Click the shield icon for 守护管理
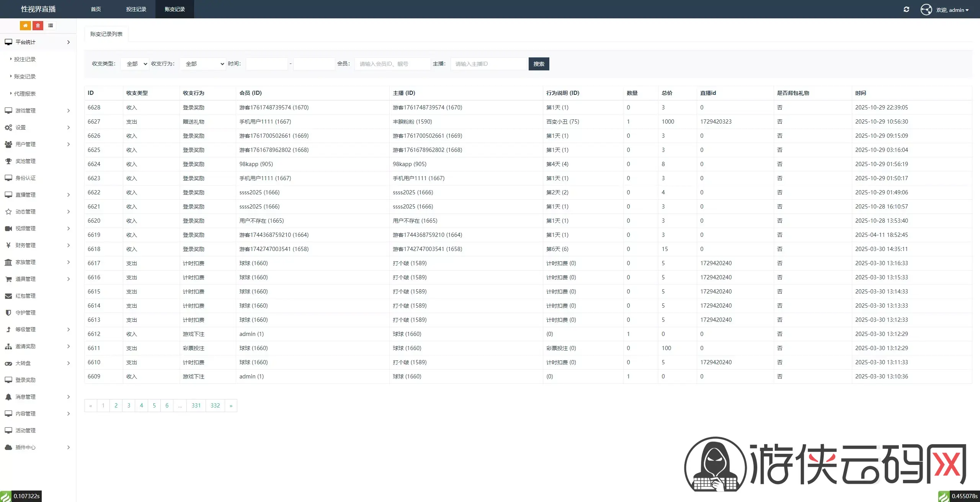 click(x=8, y=313)
